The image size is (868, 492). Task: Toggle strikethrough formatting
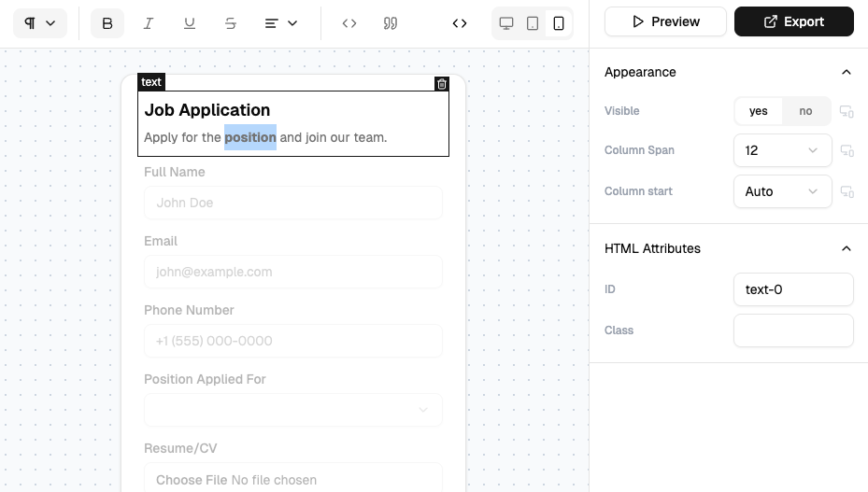click(230, 23)
